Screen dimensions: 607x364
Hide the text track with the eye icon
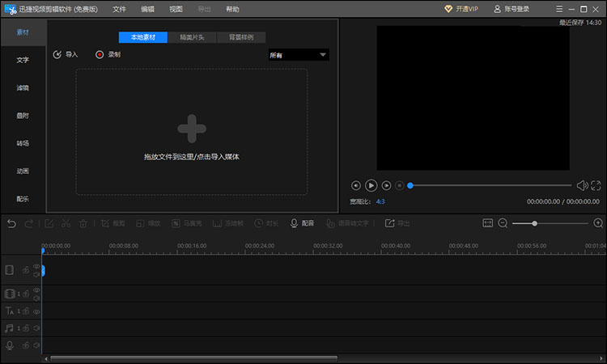(36, 311)
